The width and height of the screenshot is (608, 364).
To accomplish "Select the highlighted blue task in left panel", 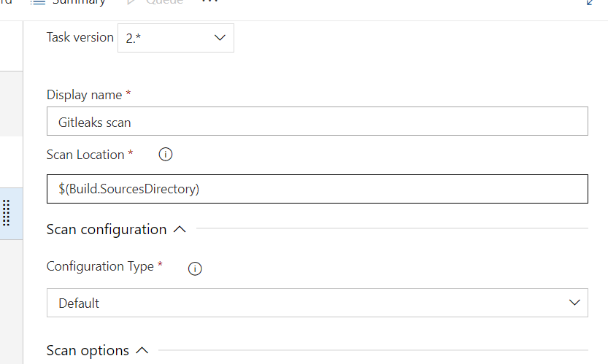I will 11,214.
